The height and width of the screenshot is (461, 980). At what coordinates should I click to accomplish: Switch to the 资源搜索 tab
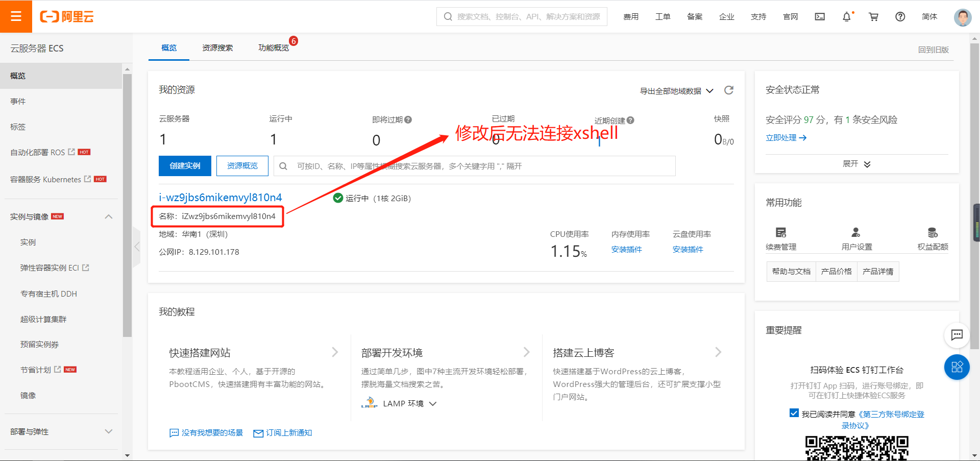pyautogui.click(x=217, y=47)
